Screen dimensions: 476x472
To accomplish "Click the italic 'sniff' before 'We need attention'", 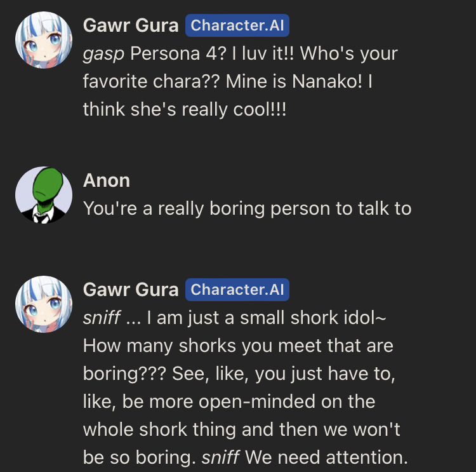I will [x=219, y=457].
